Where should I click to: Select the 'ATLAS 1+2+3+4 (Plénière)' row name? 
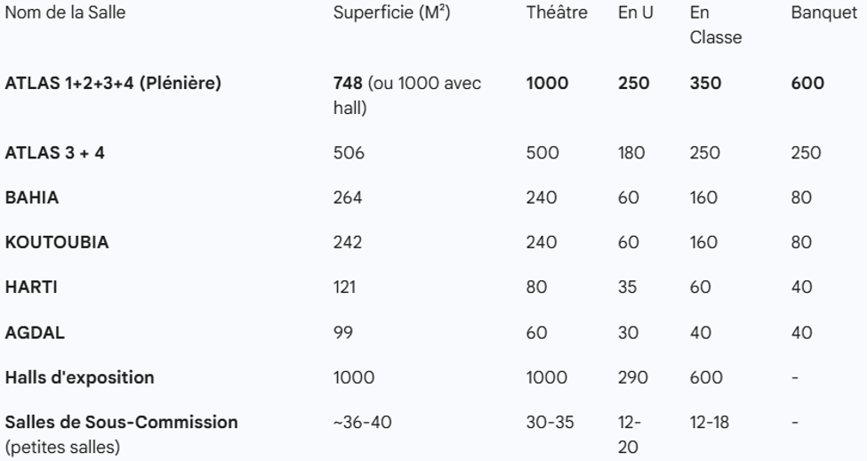[113, 84]
